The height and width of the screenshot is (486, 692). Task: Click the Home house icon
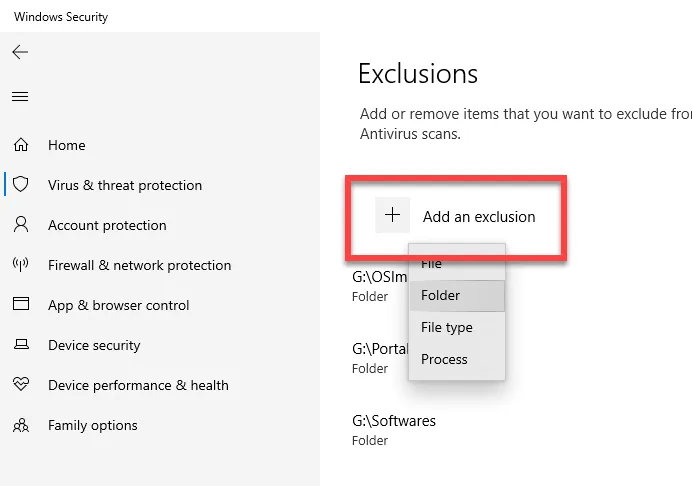[x=21, y=145]
